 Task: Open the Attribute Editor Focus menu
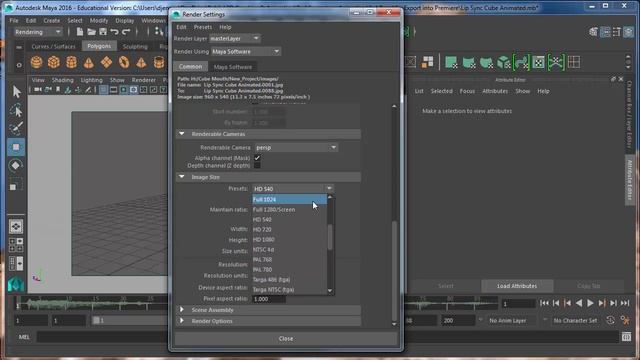[x=467, y=91]
